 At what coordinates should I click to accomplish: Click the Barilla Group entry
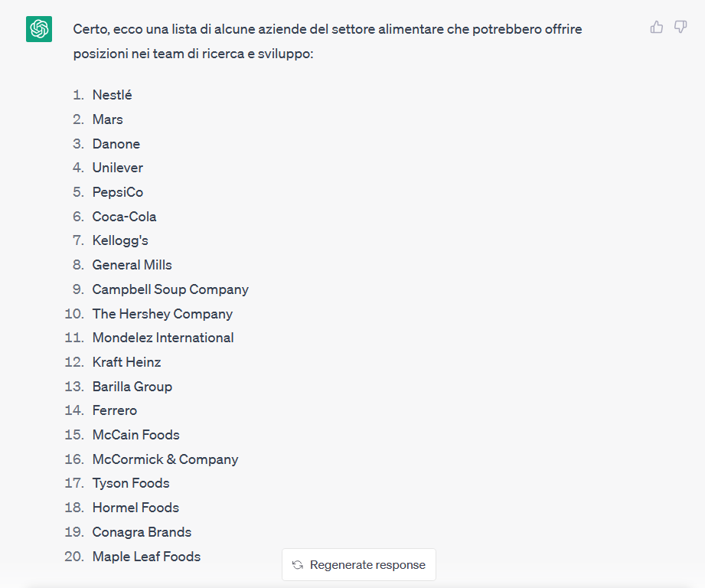coord(132,387)
